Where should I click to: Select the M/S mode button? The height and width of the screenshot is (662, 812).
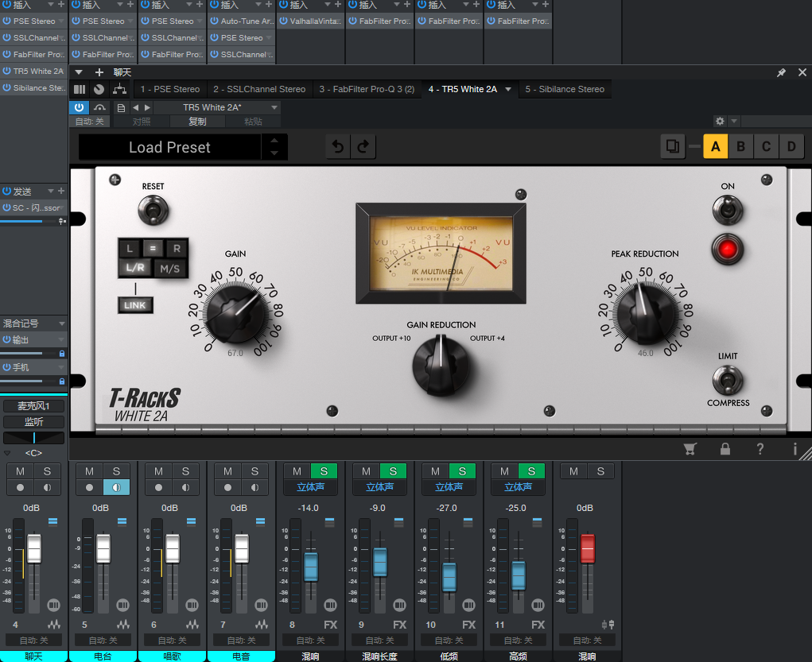click(170, 269)
